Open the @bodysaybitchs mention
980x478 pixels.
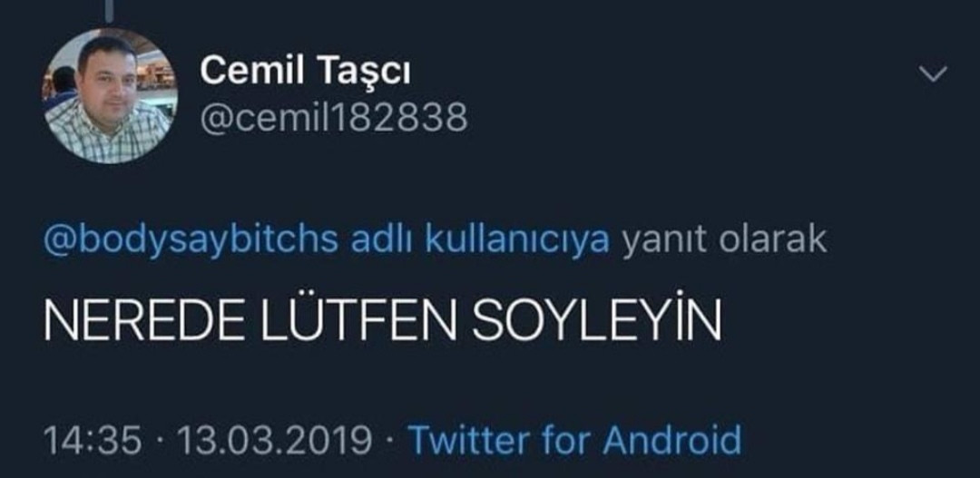(x=191, y=240)
